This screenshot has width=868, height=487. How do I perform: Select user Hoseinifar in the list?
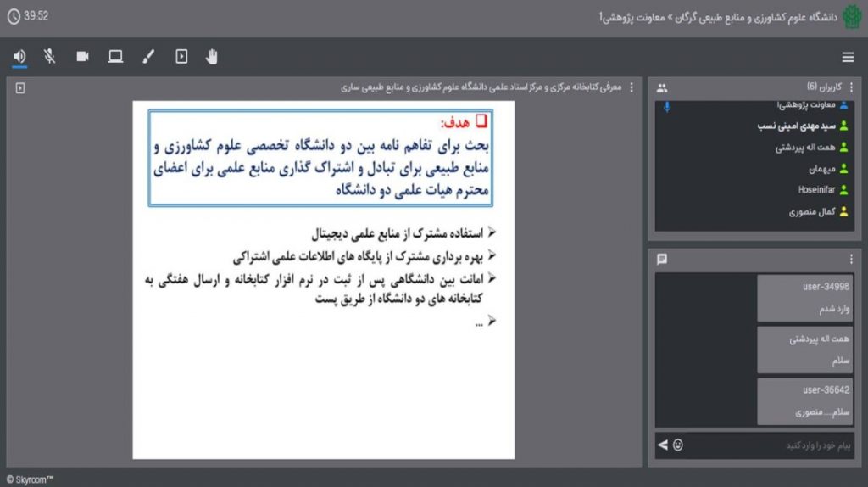pyautogui.click(x=817, y=189)
